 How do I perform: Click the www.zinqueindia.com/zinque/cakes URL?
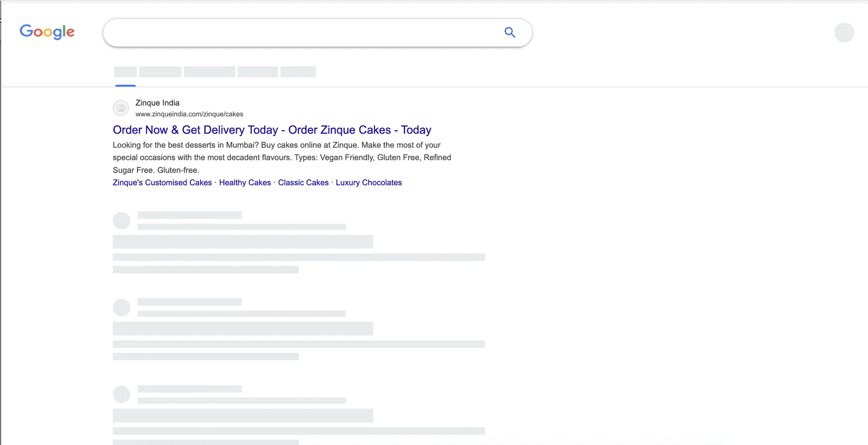(x=189, y=114)
